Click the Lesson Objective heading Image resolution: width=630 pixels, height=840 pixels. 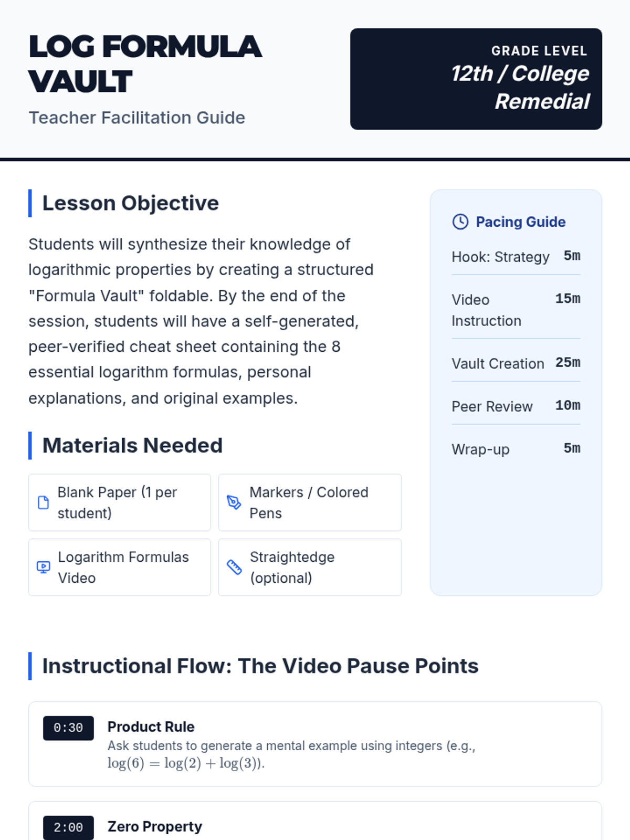[130, 203]
